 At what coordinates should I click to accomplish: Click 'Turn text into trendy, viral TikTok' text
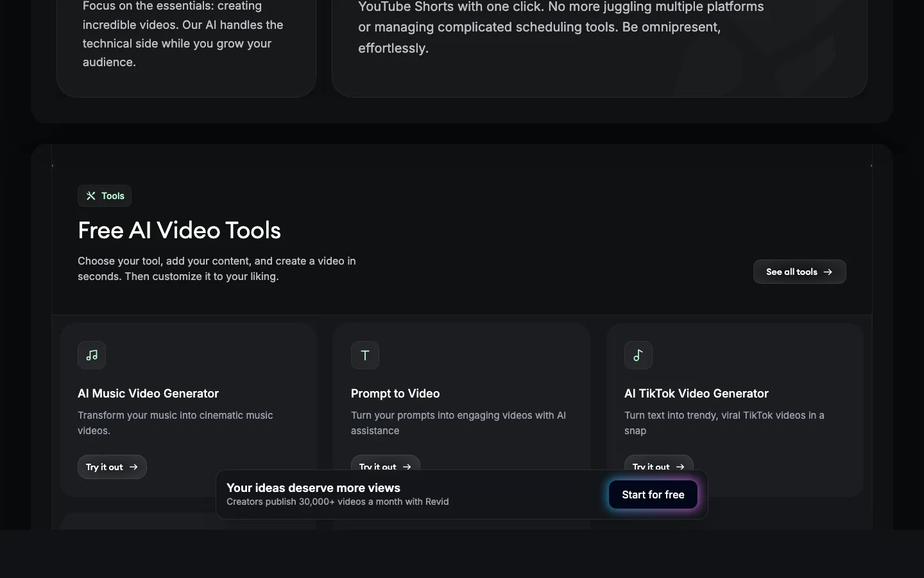tap(724, 423)
